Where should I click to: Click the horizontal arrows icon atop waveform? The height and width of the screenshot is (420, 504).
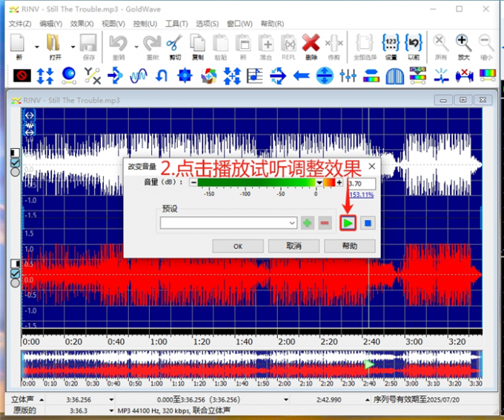coord(29,116)
